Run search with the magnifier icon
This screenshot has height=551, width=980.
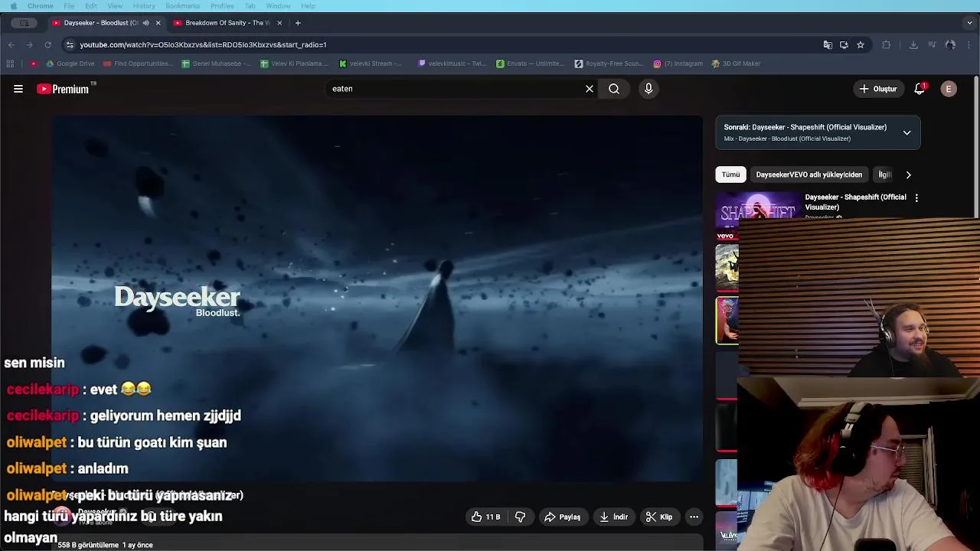pyautogui.click(x=614, y=89)
